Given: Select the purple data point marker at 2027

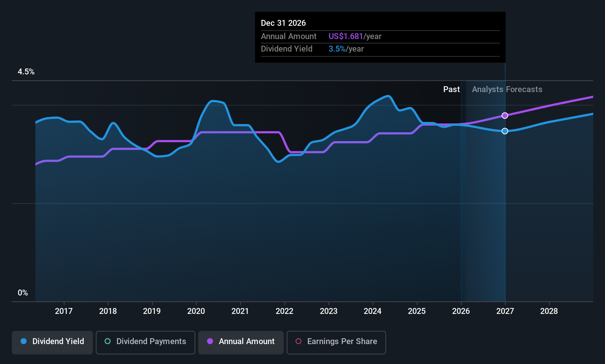Looking at the screenshot, I should [505, 116].
